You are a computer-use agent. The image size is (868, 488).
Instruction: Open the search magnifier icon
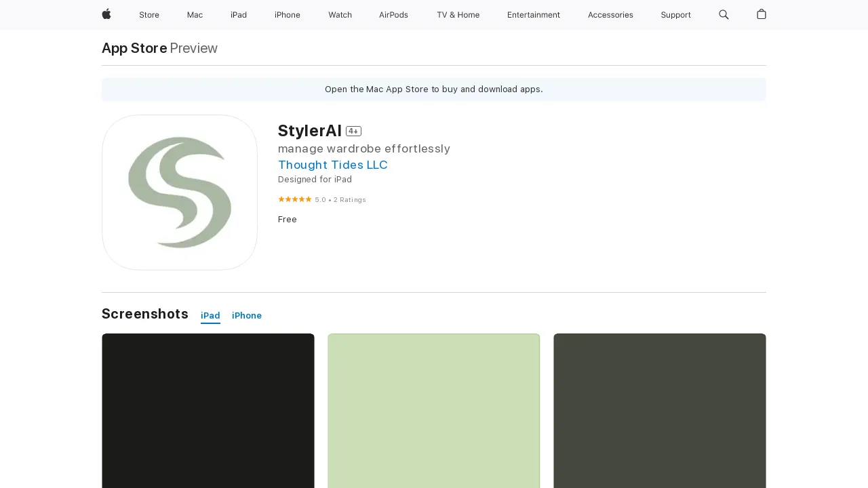pos(724,14)
